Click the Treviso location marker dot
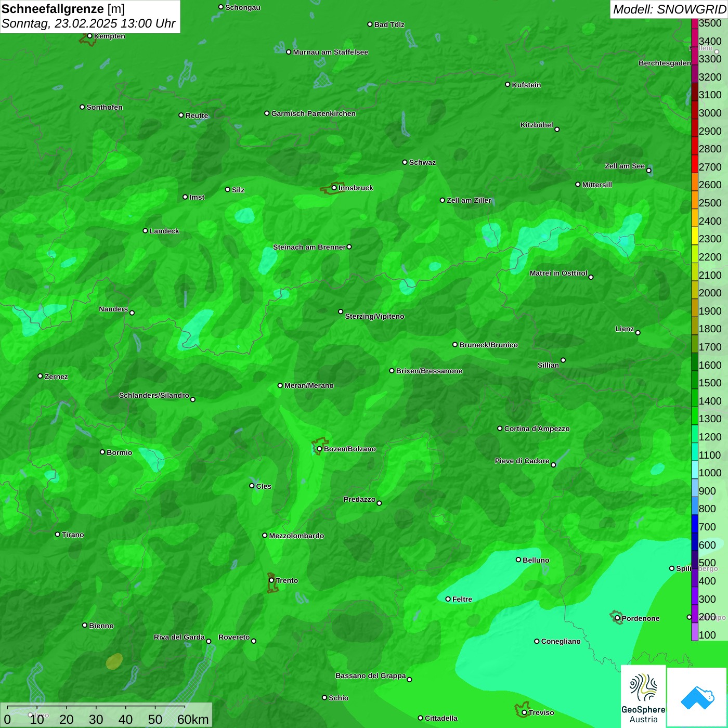This screenshot has width=728, height=728. tap(524, 712)
